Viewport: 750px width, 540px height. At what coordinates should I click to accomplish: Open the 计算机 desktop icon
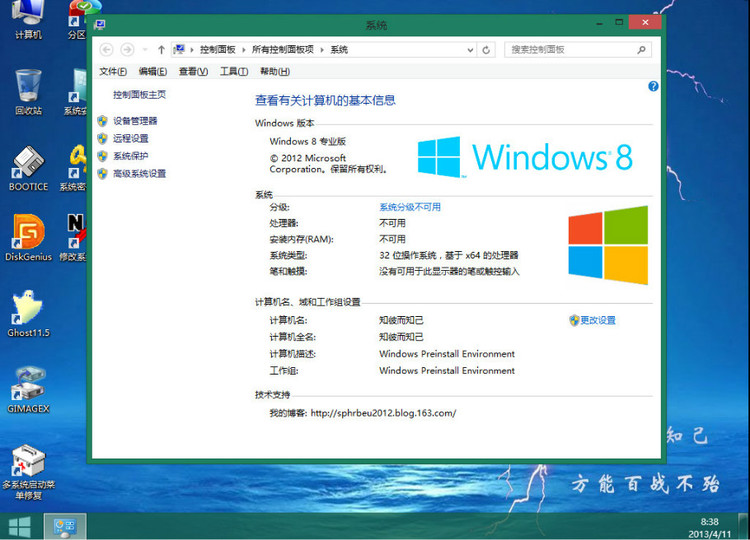[28, 19]
